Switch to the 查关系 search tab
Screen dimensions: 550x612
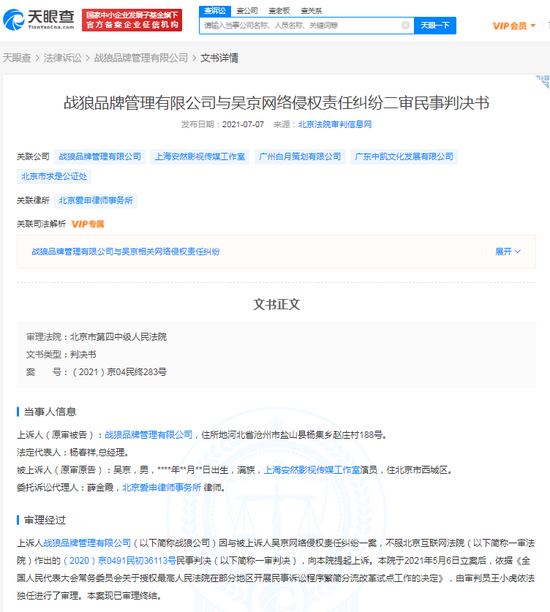click(x=311, y=11)
